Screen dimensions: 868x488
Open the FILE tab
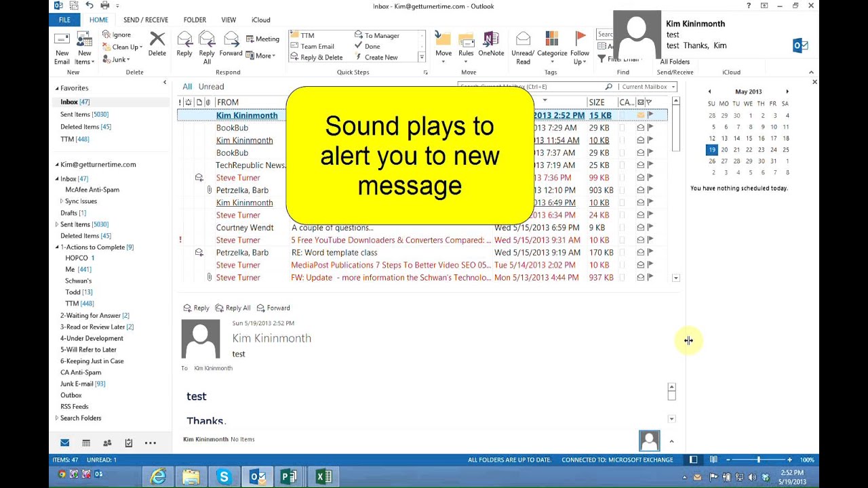[x=64, y=20]
